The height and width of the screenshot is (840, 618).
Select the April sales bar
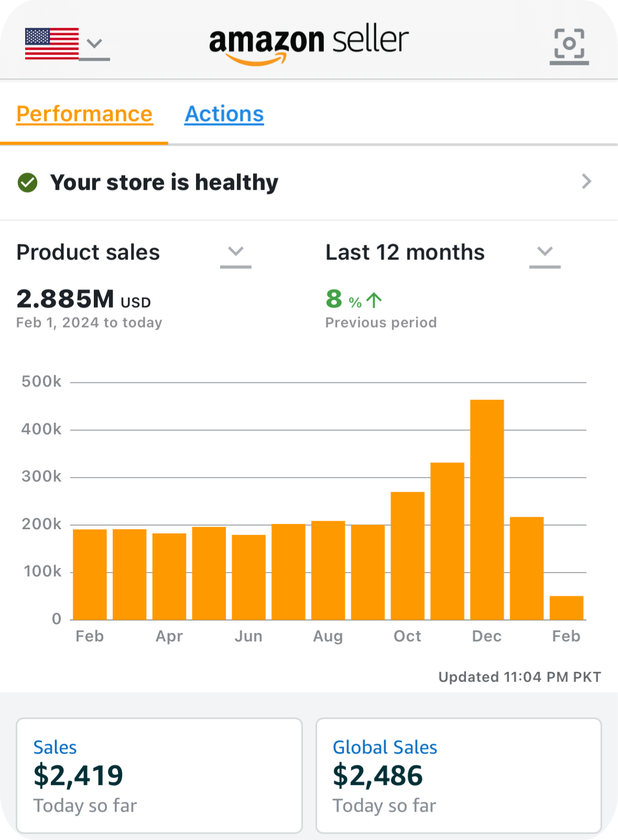pyautogui.click(x=169, y=576)
